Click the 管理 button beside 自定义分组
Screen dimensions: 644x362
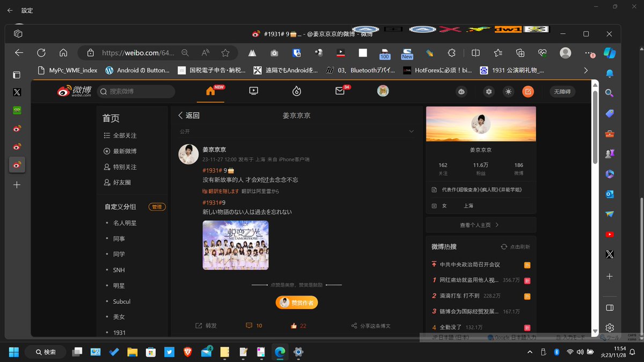(157, 207)
